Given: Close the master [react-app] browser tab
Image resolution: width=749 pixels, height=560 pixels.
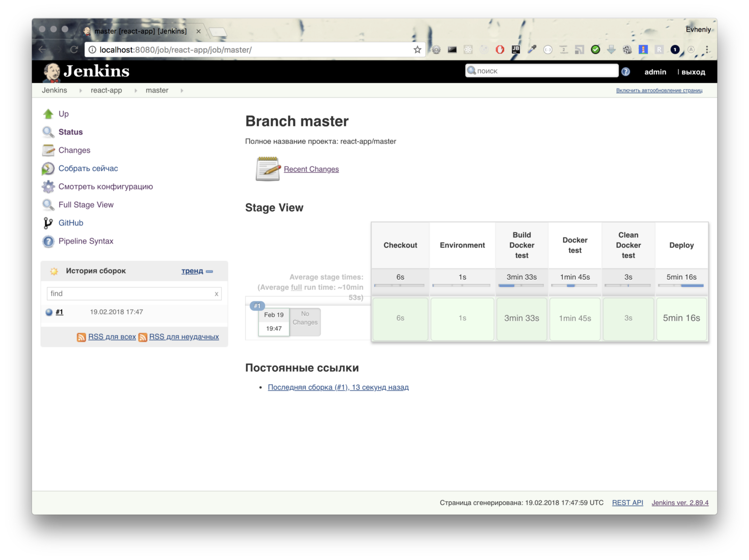Looking at the screenshot, I should (x=198, y=31).
